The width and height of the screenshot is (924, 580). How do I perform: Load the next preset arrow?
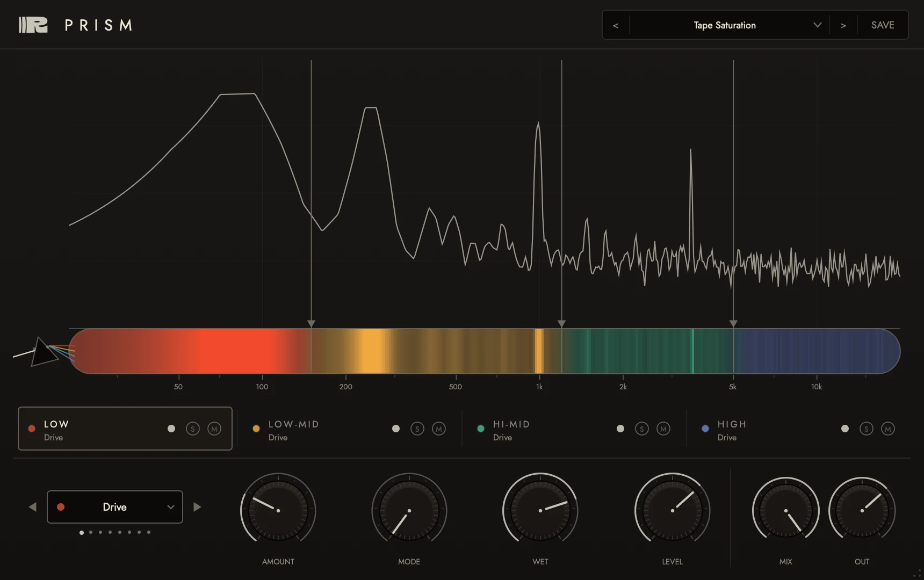(x=843, y=25)
